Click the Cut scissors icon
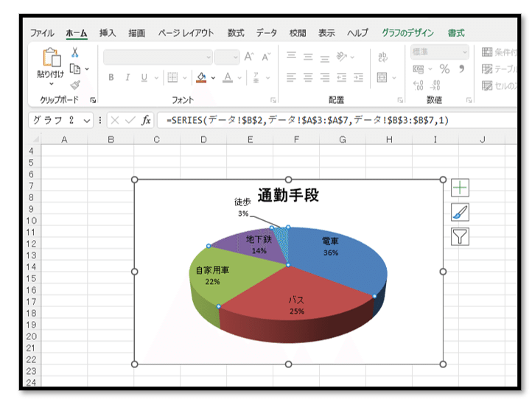The width and height of the screenshot is (532, 402). tap(75, 52)
